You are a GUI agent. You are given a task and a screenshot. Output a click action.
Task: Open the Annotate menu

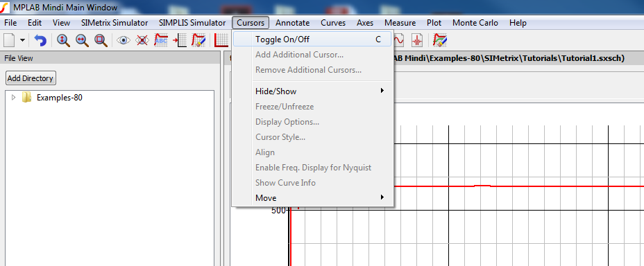[292, 23]
